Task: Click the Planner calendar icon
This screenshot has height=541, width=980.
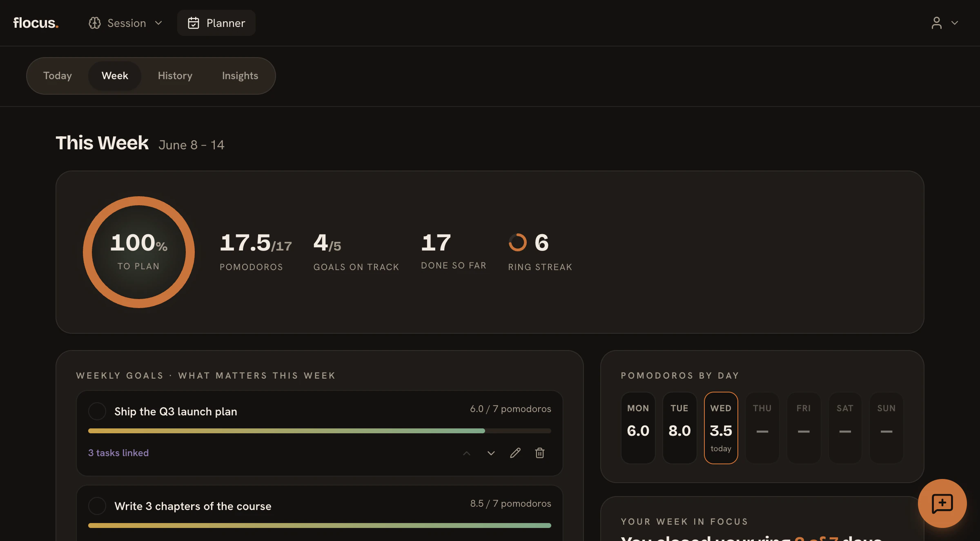Action: click(x=194, y=23)
